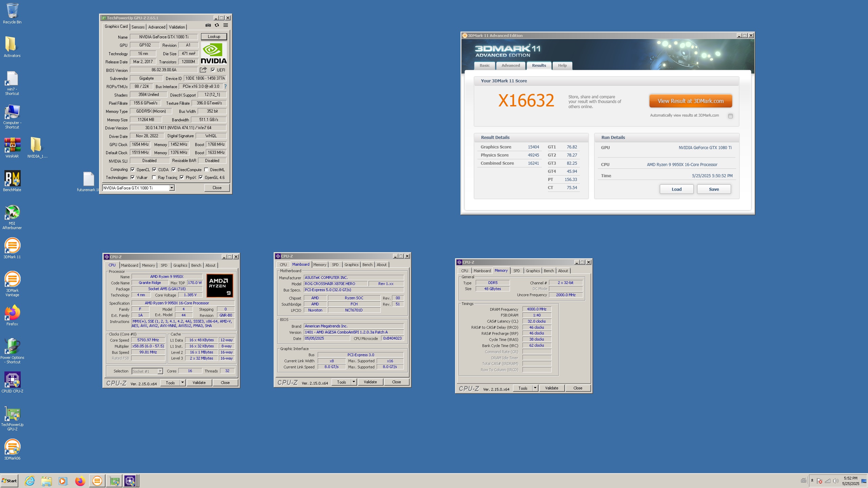This screenshot has width=868, height=488.
Task: Toggle the OpenCL checkbox in GPU-Z
Action: pyautogui.click(x=133, y=169)
